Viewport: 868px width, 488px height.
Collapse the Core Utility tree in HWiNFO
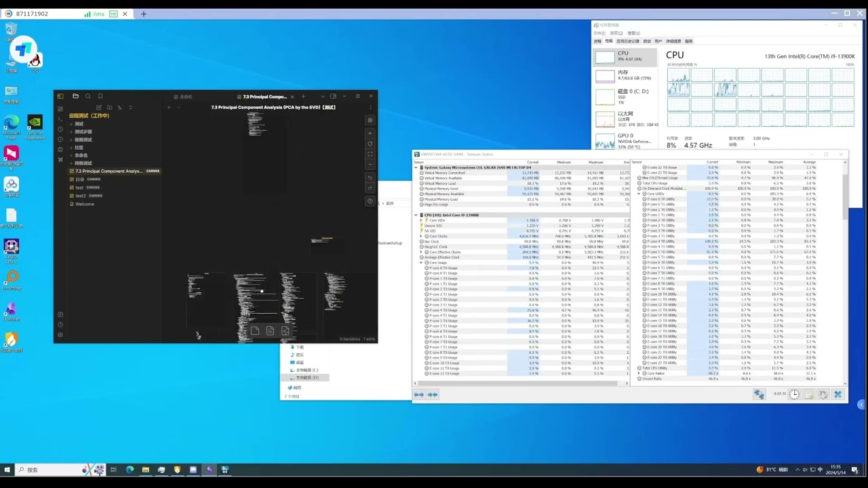click(639, 194)
